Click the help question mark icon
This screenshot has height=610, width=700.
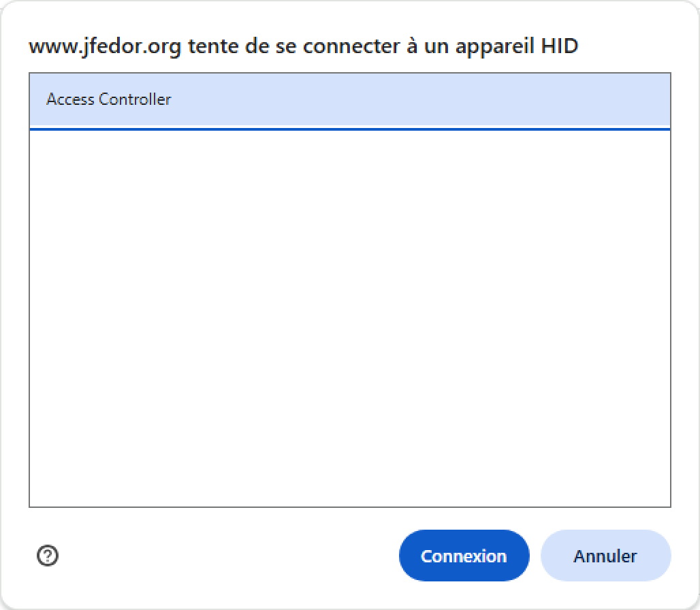click(47, 556)
